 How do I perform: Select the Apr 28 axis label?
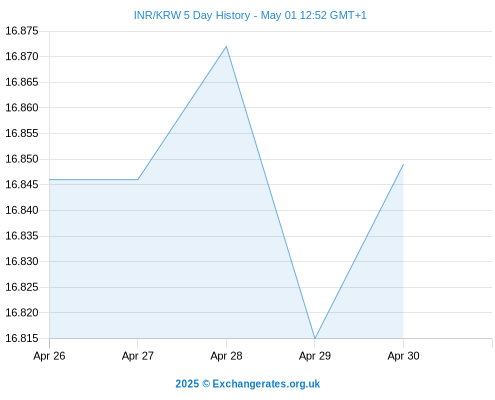226,356
